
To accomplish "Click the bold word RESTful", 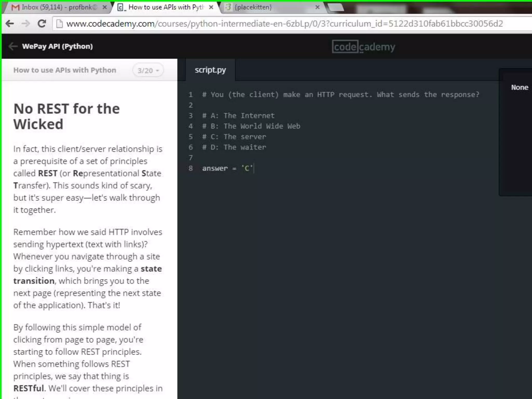I will [29, 388].
